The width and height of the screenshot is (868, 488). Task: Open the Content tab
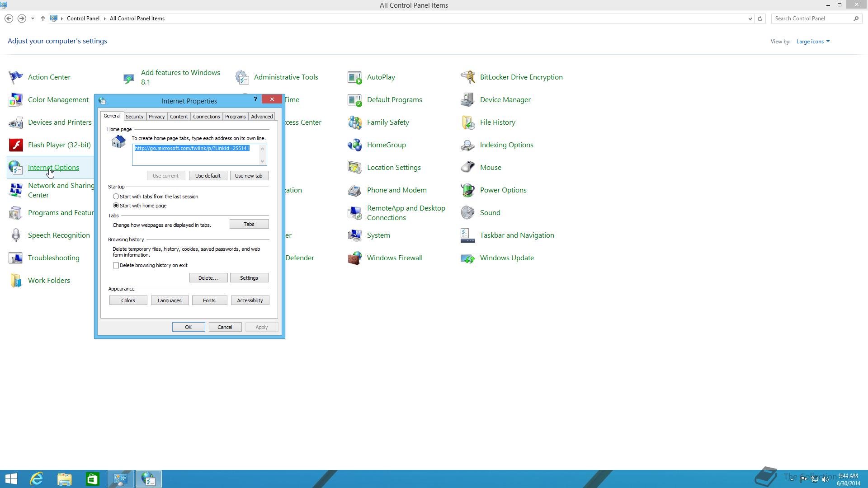point(179,117)
